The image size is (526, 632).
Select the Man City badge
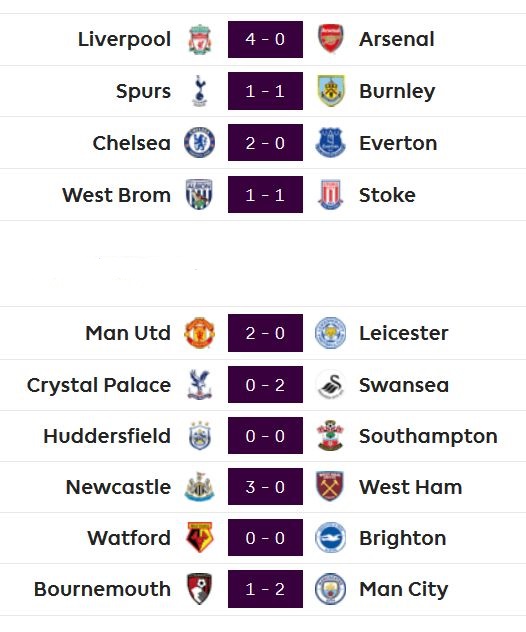point(331,589)
